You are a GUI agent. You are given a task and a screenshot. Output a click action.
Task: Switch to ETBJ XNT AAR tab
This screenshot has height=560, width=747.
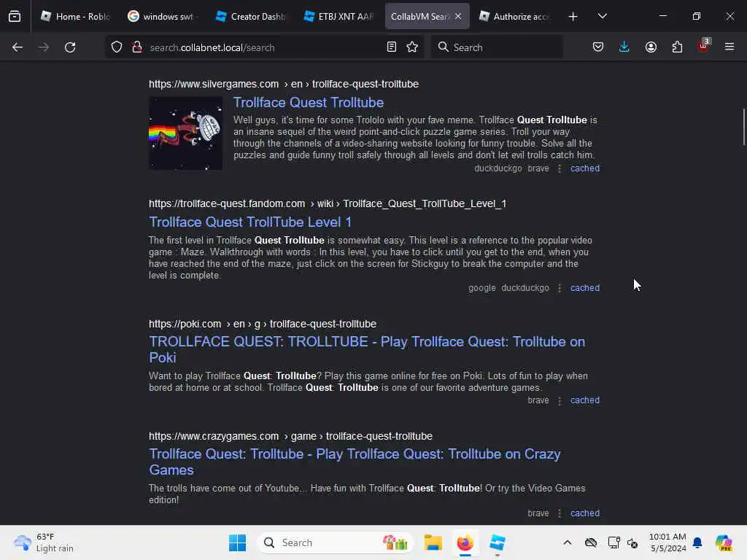tap(337, 17)
